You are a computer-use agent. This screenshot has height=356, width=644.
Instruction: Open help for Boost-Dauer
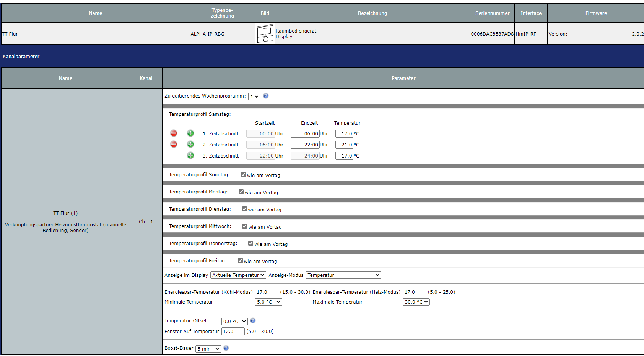pyautogui.click(x=226, y=348)
